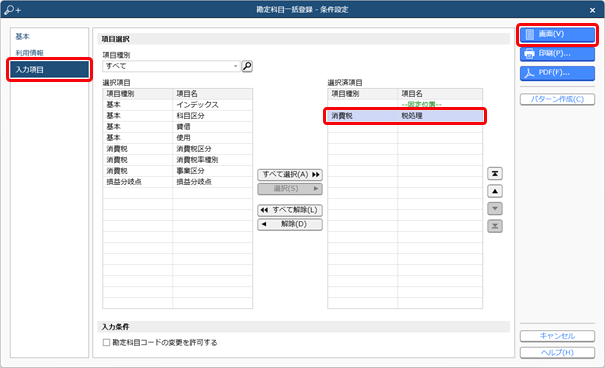Select the インデックス row in 選択項目

point(177,105)
